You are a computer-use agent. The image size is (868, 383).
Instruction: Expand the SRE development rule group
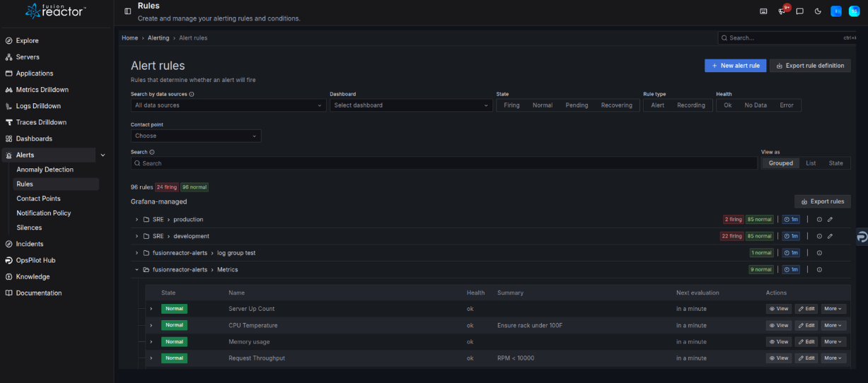[x=137, y=236]
